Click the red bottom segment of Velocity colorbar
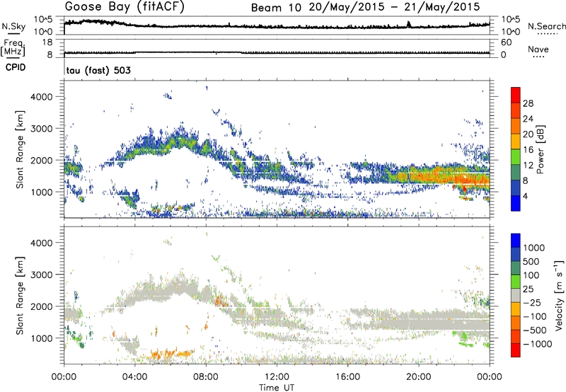This screenshot has height=392, width=566. (x=516, y=350)
